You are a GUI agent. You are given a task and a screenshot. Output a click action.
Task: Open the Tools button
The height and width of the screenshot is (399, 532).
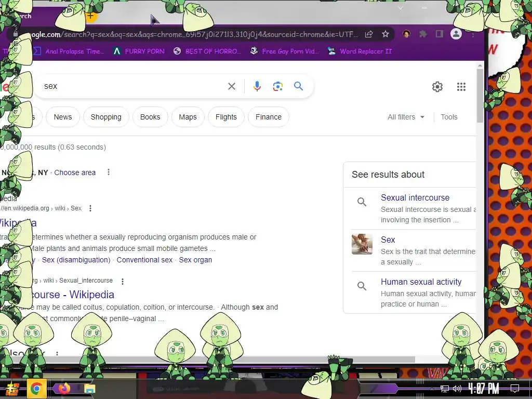[x=449, y=117]
